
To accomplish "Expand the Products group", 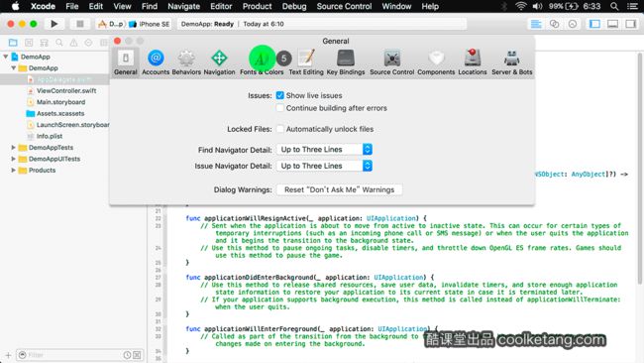I will coord(14,171).
